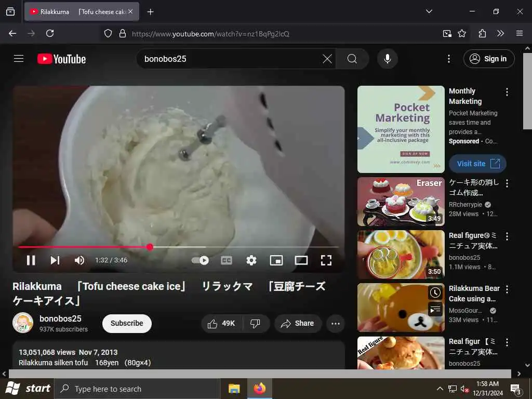The image size is (532, 399).
Task: Open the YouTube settings three-dot menu
Action: [448, 59]
